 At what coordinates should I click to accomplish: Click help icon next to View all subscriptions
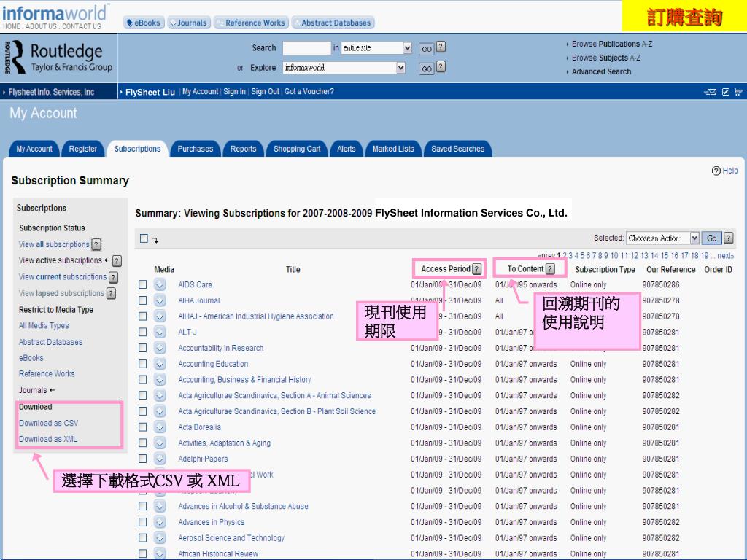tap(96, 244)
